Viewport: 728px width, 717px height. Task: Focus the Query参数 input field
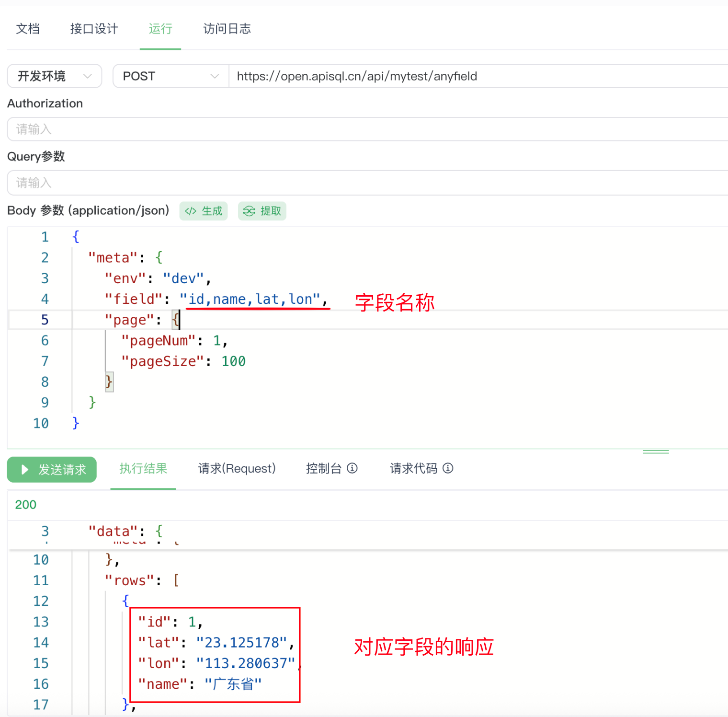pyautogui.click(x=364, y=183)
